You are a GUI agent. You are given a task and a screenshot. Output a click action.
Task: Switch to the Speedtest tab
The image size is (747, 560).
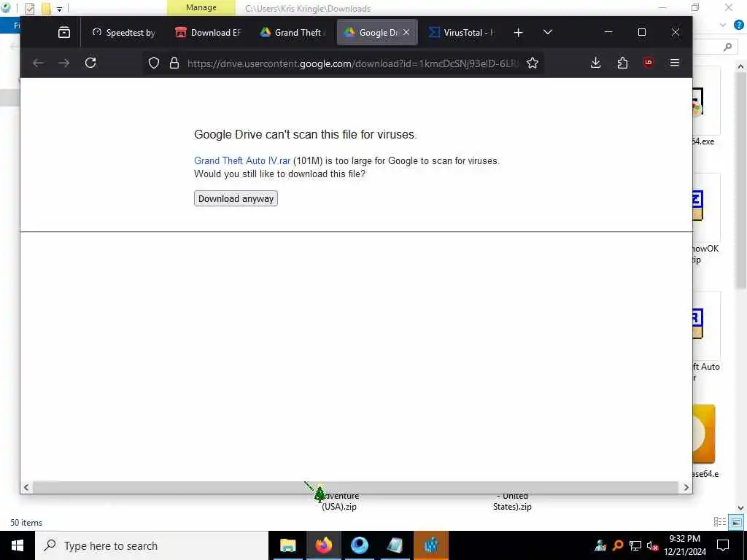click(124, 32)
